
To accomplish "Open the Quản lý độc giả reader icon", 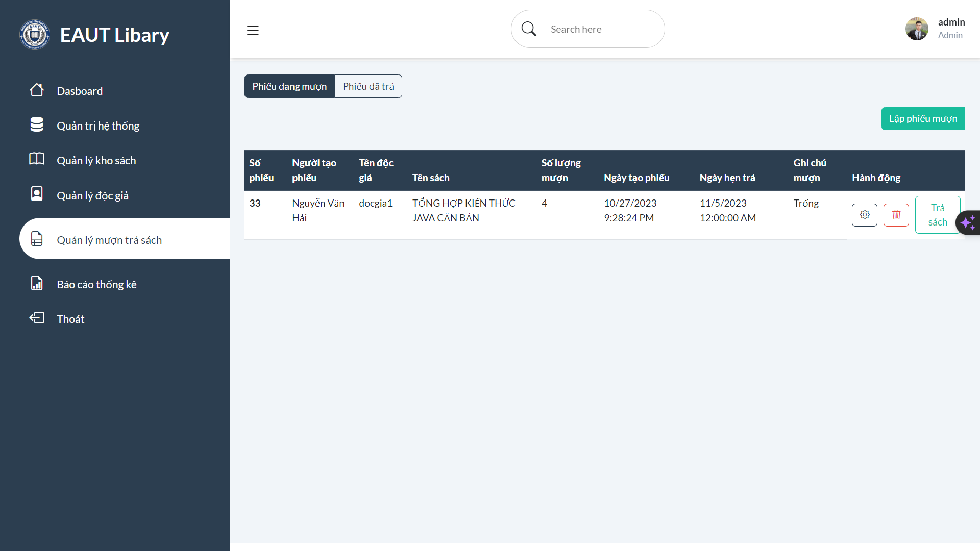I will point(36,194).
